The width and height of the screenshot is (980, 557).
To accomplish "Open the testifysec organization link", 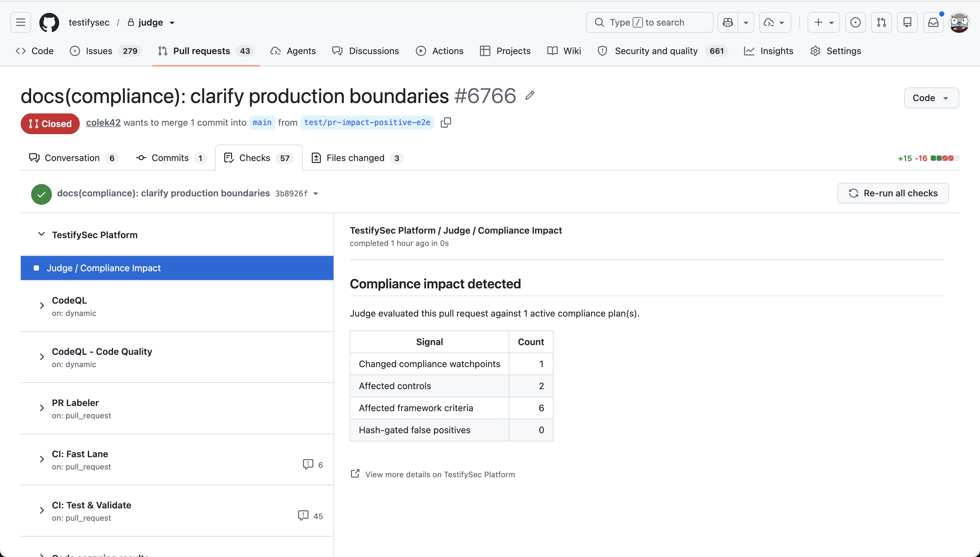I will (89, 22).
